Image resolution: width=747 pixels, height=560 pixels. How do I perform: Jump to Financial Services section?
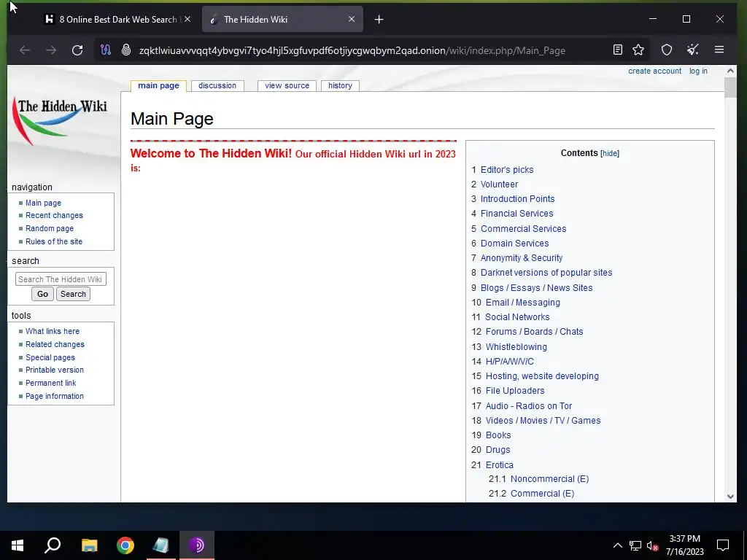[x=517, y=214]
